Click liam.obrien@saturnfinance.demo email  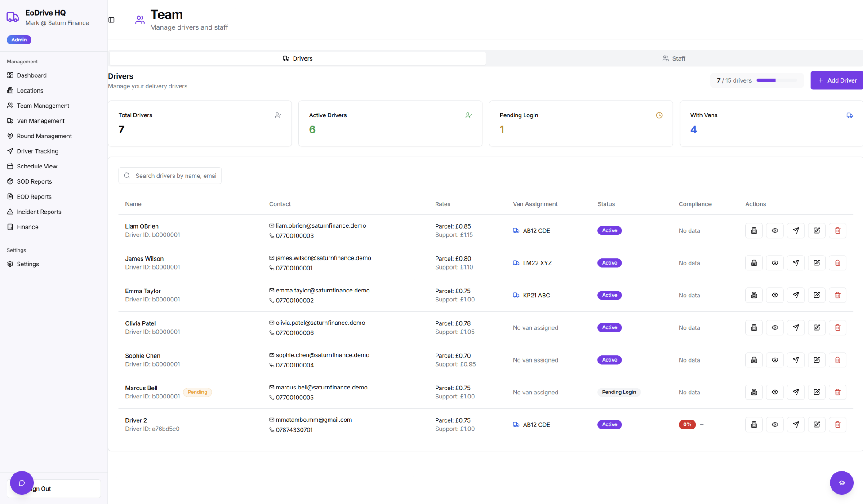(320, 225)
